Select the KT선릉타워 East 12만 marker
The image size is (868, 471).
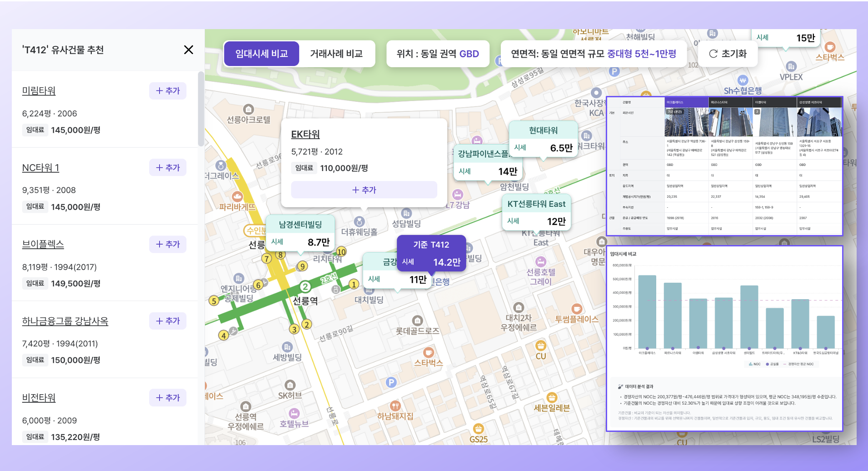point(536,212)
